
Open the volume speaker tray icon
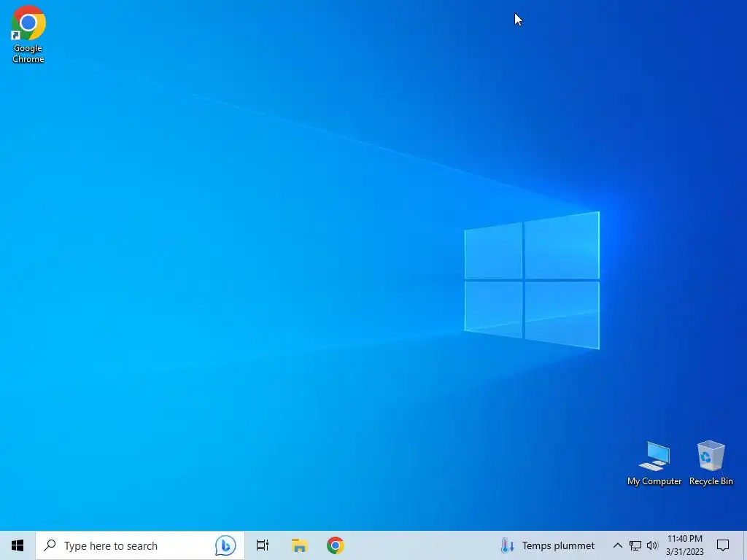tap(652, 545)
